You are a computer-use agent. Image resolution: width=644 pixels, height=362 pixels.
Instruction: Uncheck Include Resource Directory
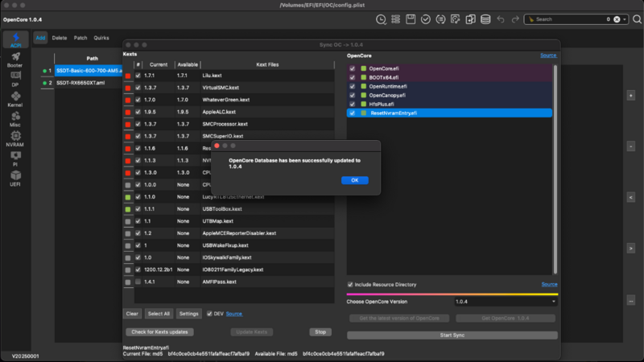(x=350, y=285)
